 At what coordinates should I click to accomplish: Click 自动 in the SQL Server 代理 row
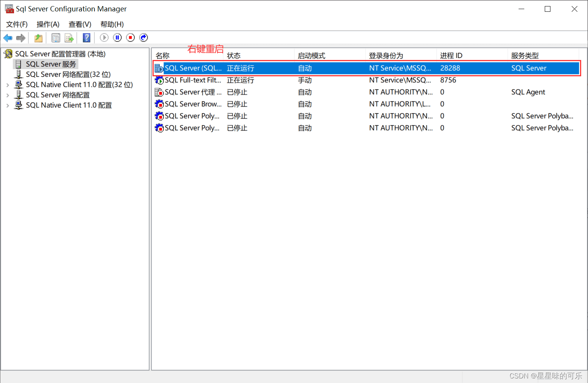click(305, 92)
